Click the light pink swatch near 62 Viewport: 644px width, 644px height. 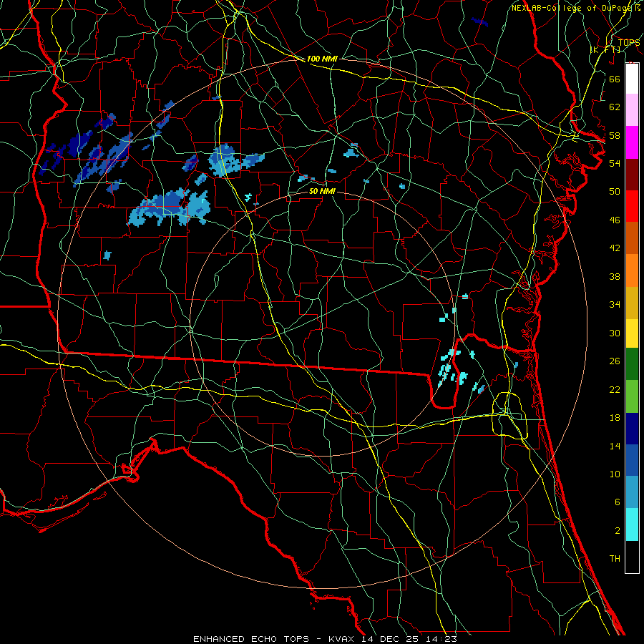[x=632, y=110]
